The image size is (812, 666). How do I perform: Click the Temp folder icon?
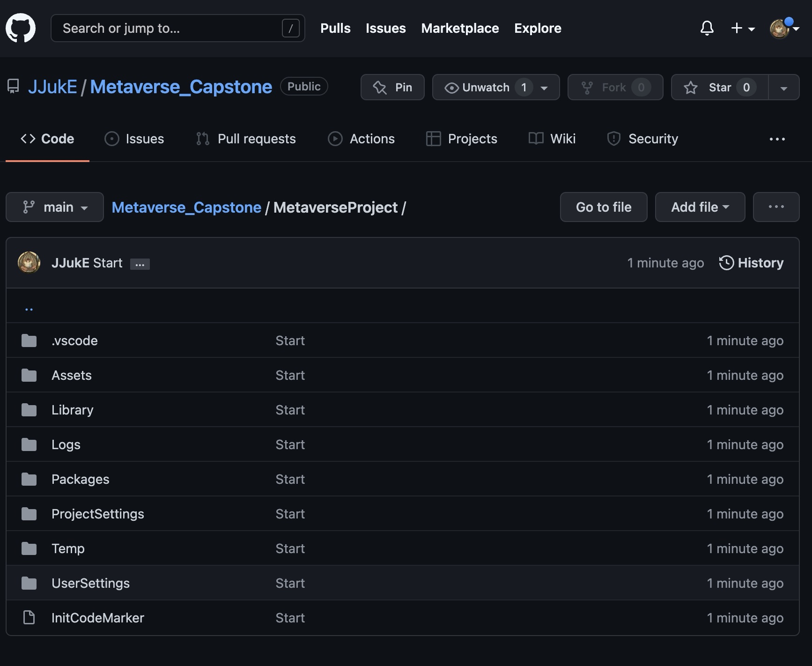(29, 548)
